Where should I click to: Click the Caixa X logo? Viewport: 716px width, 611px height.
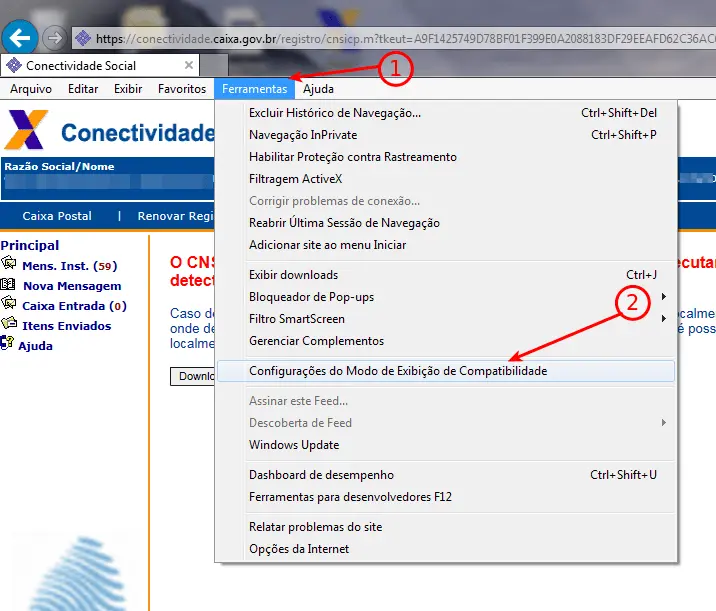[x=26, y=130]
